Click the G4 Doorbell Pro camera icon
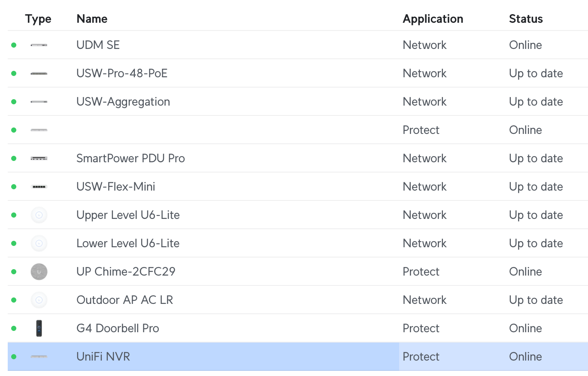Viewport: 588px width, 376px height. click(39, 328)
